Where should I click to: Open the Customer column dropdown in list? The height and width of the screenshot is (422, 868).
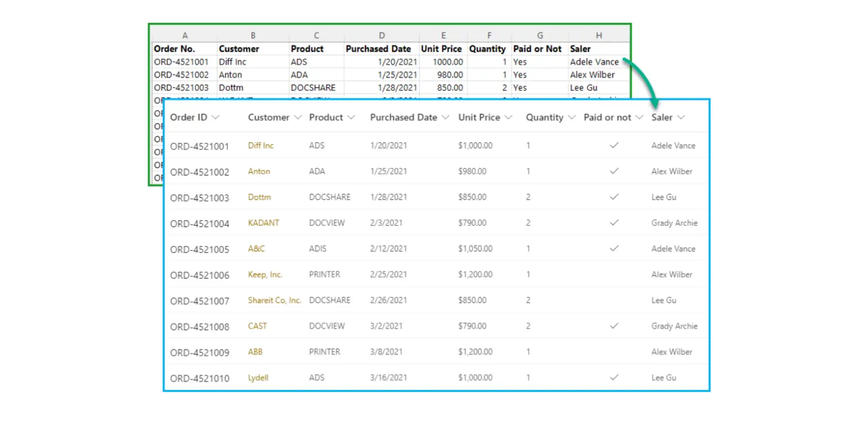coord(298,117)
